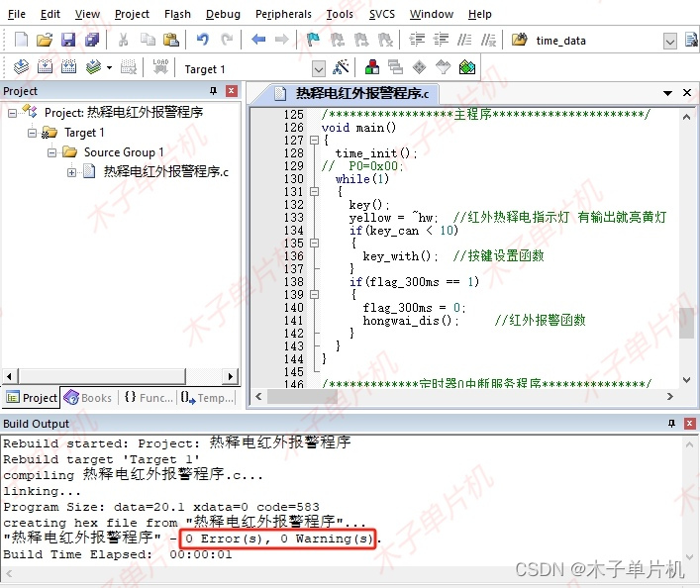Open the Help menu
The image size is (700, 588).
479,14
